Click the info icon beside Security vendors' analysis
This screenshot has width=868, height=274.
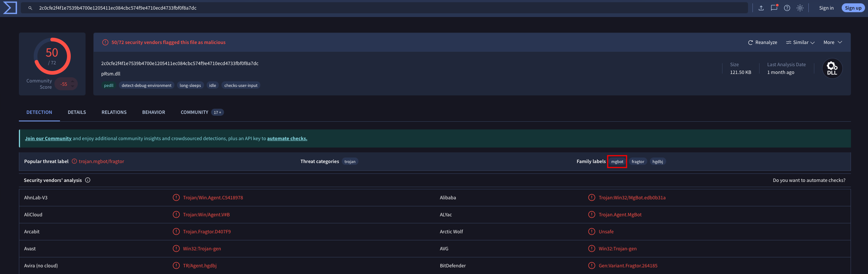coord(88,180)
